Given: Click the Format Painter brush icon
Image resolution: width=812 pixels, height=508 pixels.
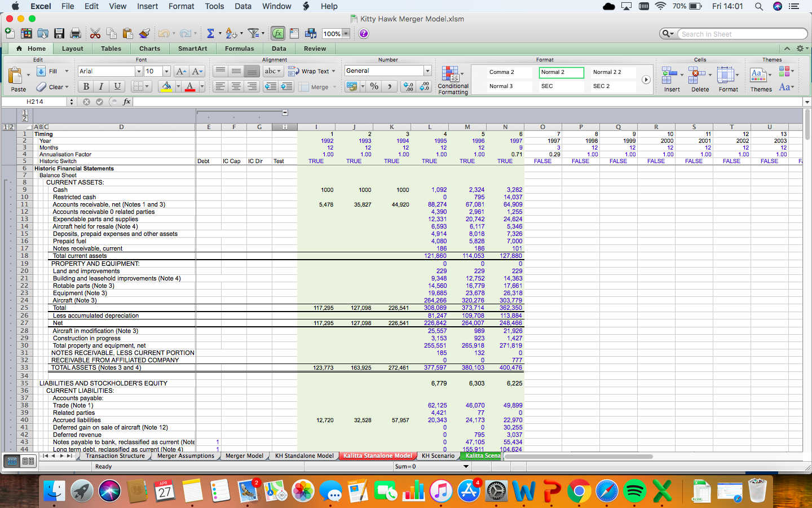Looking at the screenshot, I should [x=144, y=34].
